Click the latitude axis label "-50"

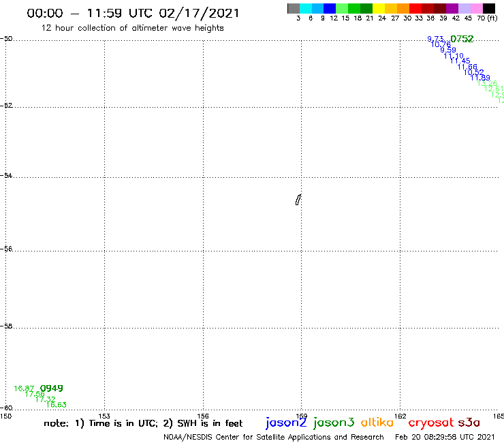(6, 39)
